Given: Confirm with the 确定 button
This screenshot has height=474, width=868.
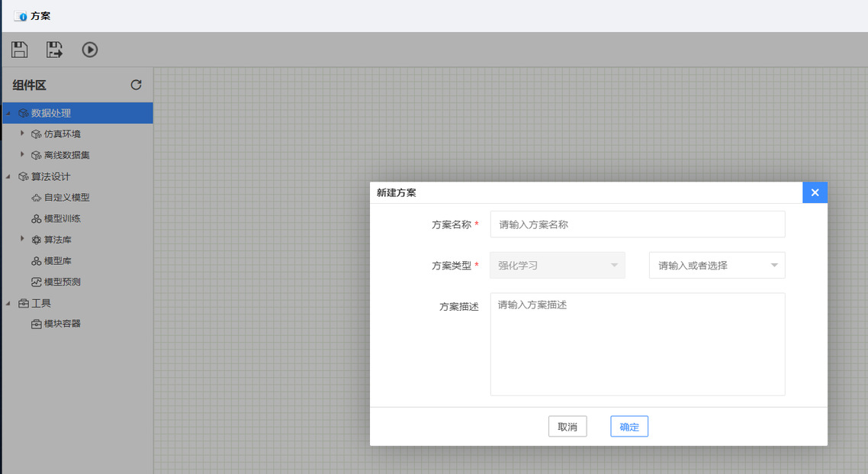Looking at the screenshot, I should coord(629,427).
